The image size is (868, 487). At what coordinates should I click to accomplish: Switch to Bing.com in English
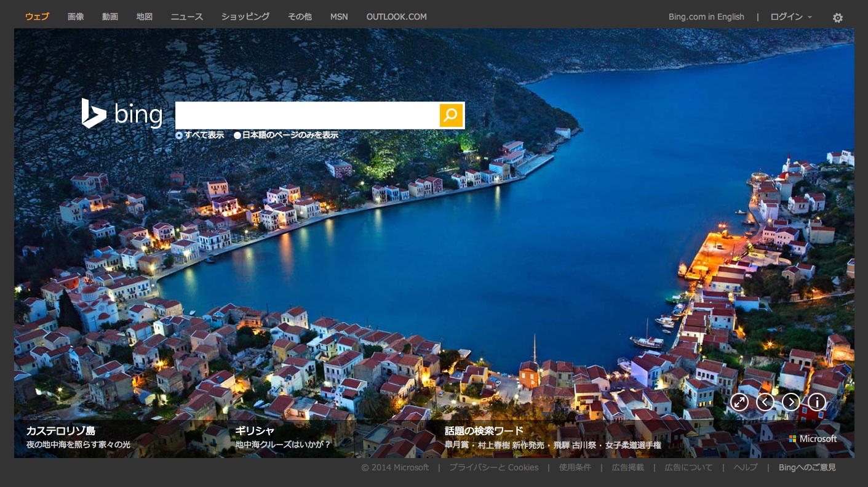[706, 17]
